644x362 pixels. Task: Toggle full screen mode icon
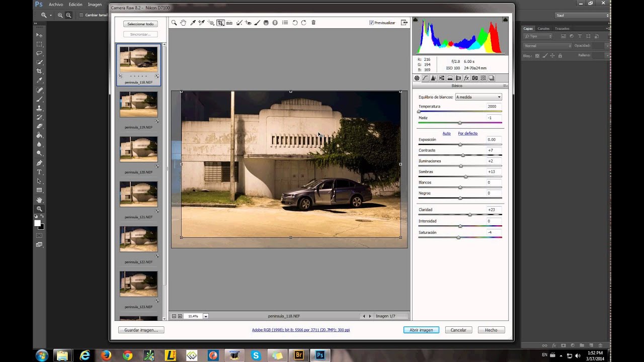(x=404, y=23)
